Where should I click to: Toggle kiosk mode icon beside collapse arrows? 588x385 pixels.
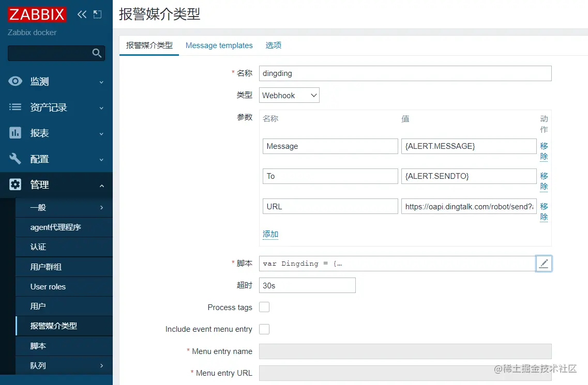(98, 14)
